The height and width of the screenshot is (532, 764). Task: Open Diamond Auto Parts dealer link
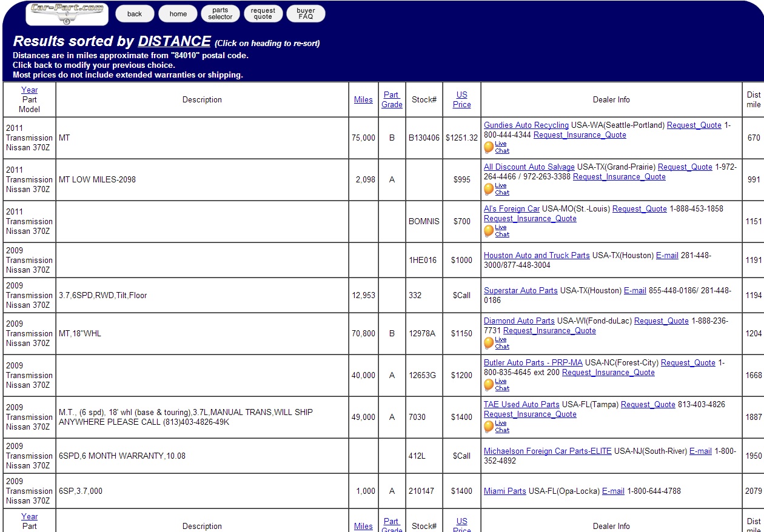[519, 321]
